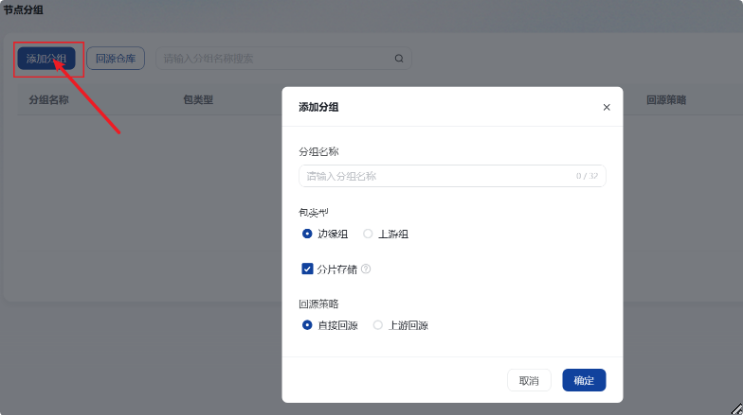
Task: Click the 0/32 character counter in the name field
Action: pos(586,176)
